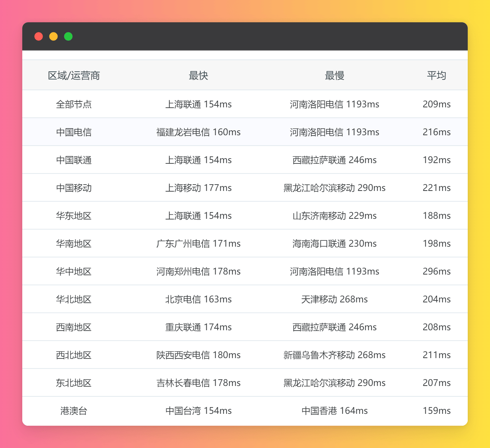This screenshot has width=490, height=448.
Task: Click 河南洛阳电信 1193ms in 全部节点 row
Action: click(334, 104)
